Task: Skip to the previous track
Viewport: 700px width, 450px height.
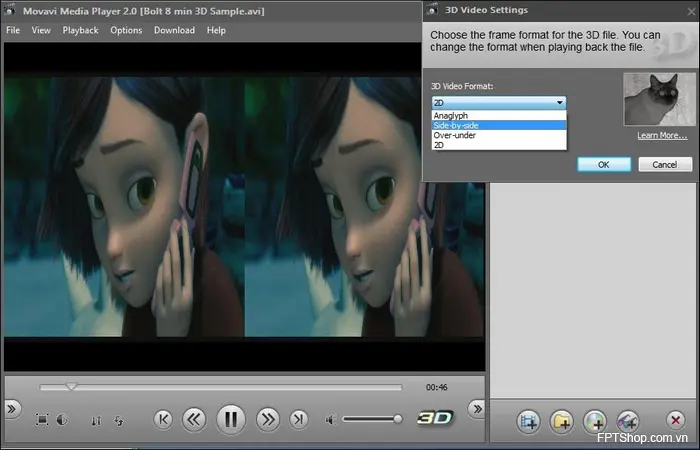Action: [x=163, y=419]
